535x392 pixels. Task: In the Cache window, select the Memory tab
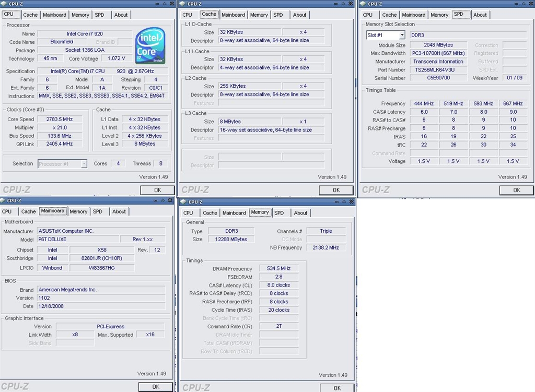(x=259, y=15)
